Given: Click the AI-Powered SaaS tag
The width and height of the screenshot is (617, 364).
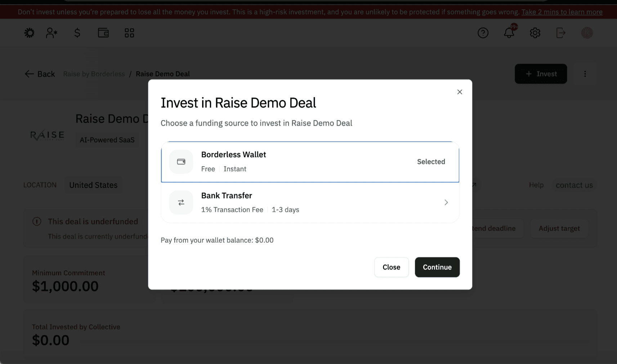Looking at the screenshot, I should 107,140.
